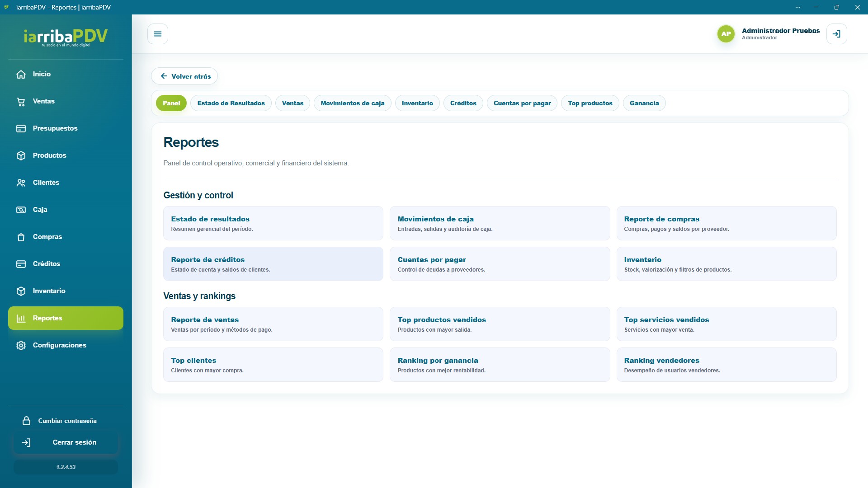Open the Inventario report card
Screen dimensions: 868x488
[726, 264]
